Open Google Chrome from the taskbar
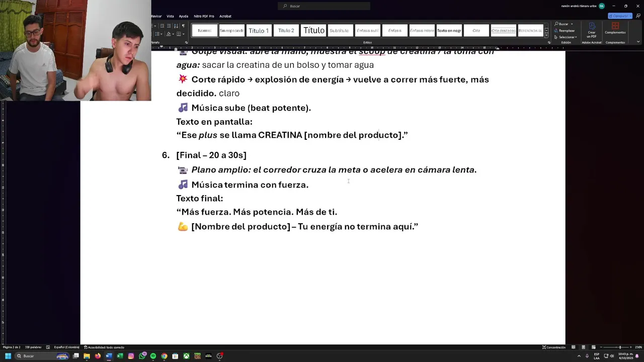Viewport: 644px width, 362px height. pos(164,356)
